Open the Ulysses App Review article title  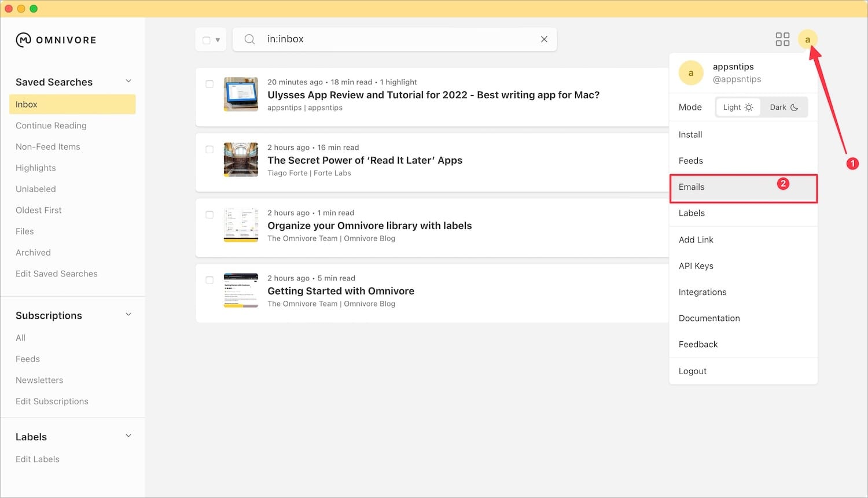click(x=433, y=95)
